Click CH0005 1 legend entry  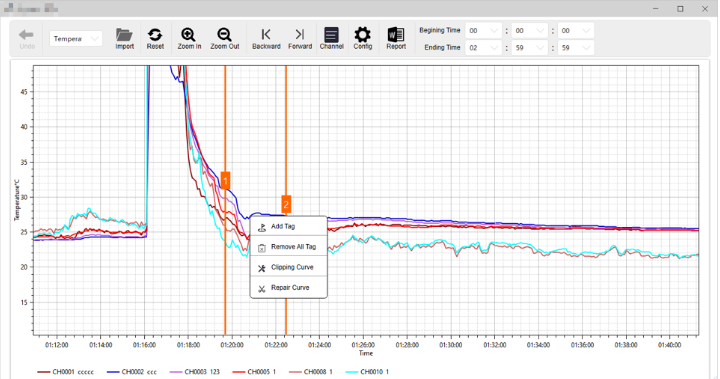[254, 372]
